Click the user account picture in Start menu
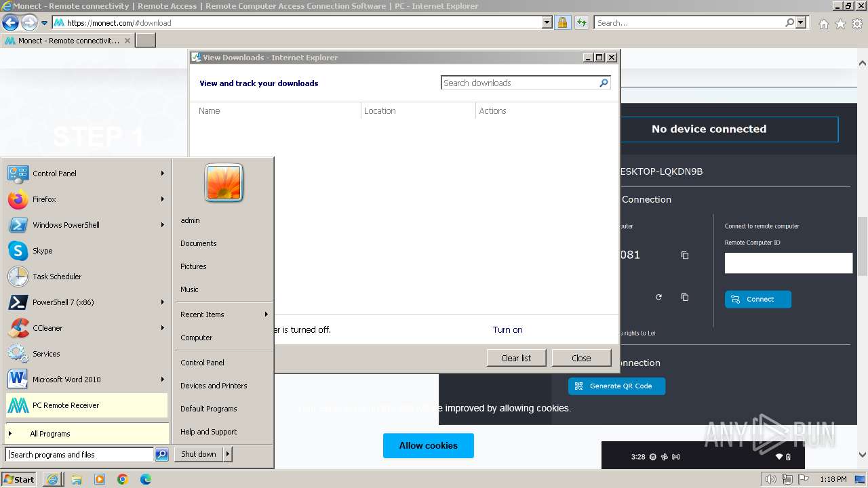The height and width of the screenshot is (488, 868). pyautogui.click(x=224, y=182)
